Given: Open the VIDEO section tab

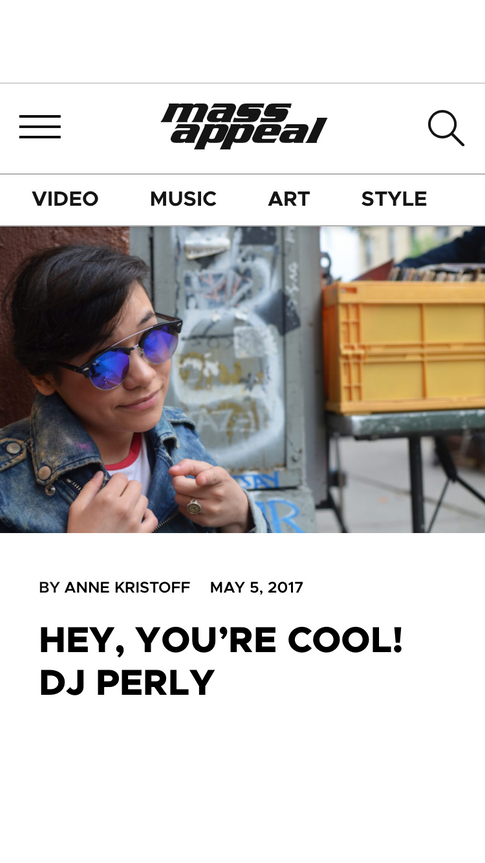Looking at the screenshot, I should point(65,199).
